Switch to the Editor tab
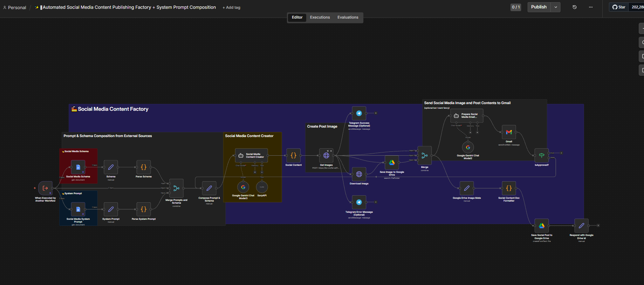The height and width of the screenshot is (285, 644). pos(297,18)
